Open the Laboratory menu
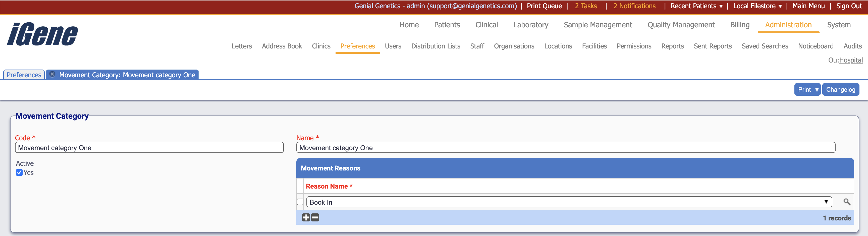 click(x=530, y=25)
